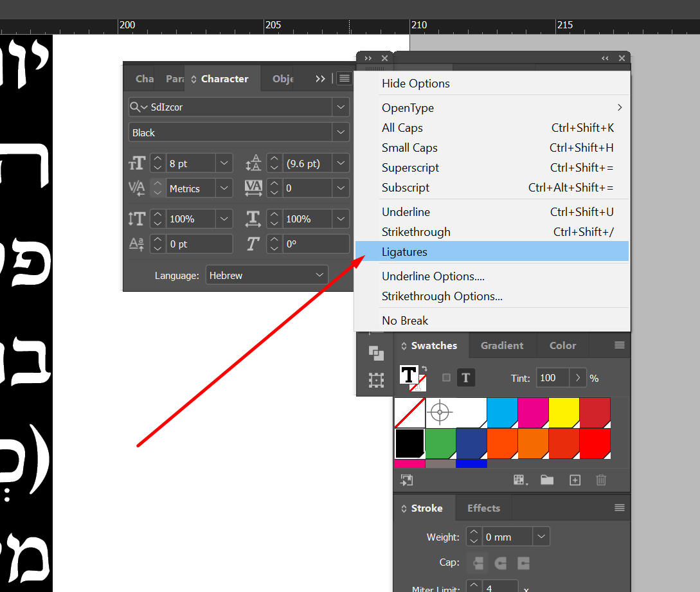Screen dimensions: 700x592
Task: Open the leading 9.6 pt dropdown arrow
Action: [341, 163]
